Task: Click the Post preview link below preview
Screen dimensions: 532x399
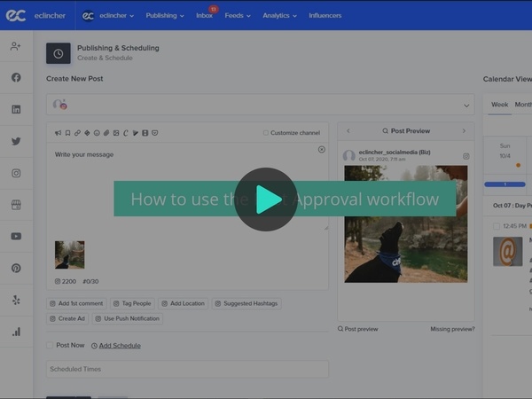Action: tap(357, 329)
